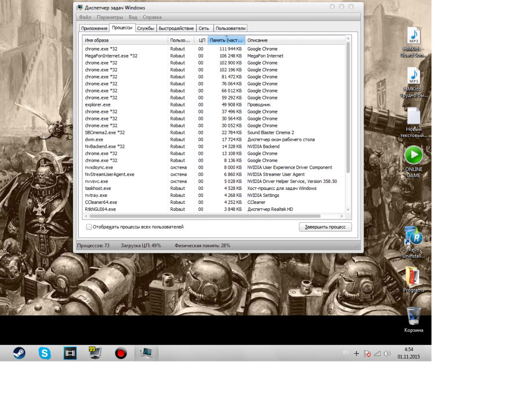Switch to the Приложения tab

tap(94, 28)
